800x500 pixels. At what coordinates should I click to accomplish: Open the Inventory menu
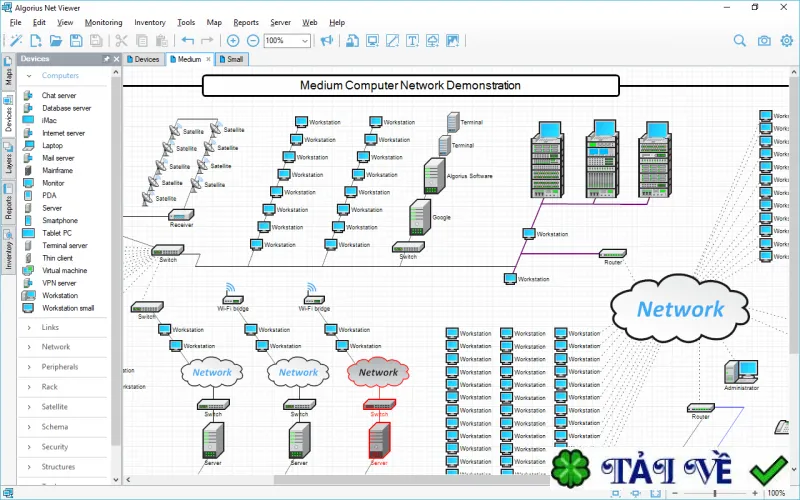coord(149,22)
